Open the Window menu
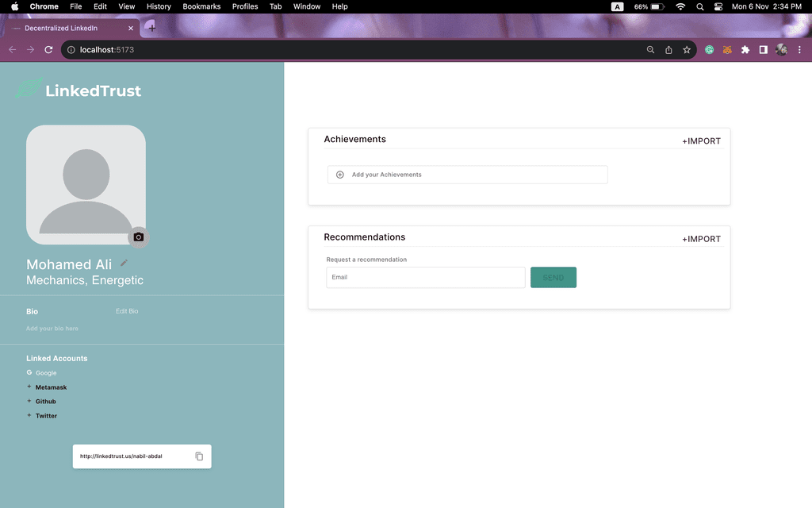The width and height of the screenshot is (812, 508). 307,6
